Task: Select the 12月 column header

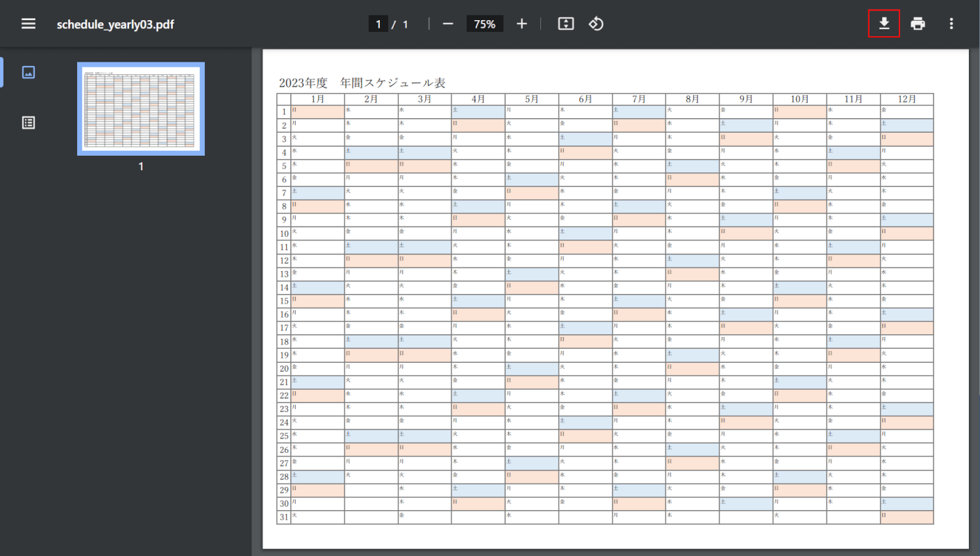Action: pyautogui.click(x=906, y=99)
